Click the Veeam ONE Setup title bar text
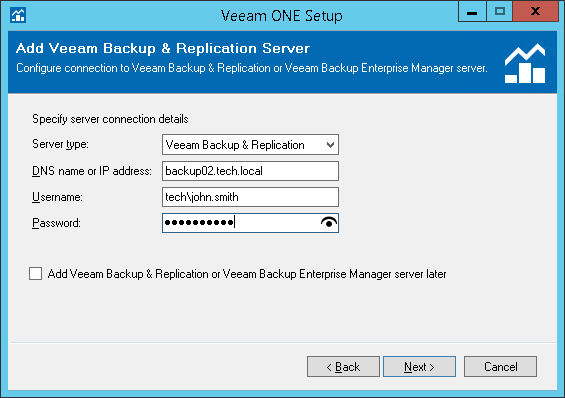The image size is (565, 398). (x=282, y=16)
